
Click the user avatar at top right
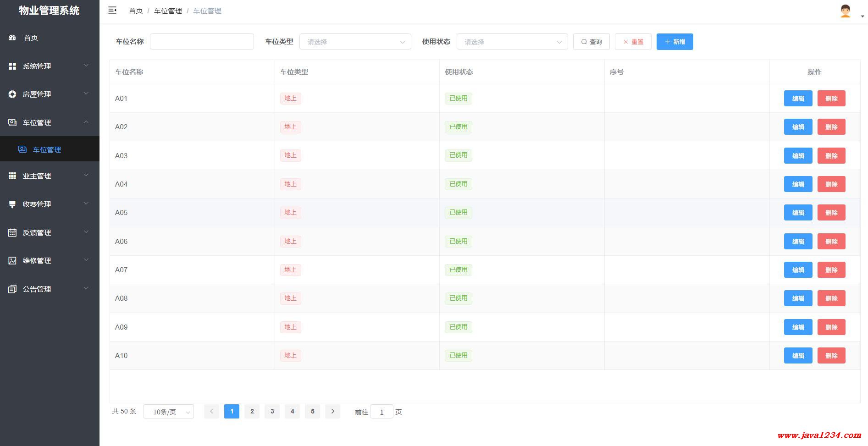pos(845,11)
